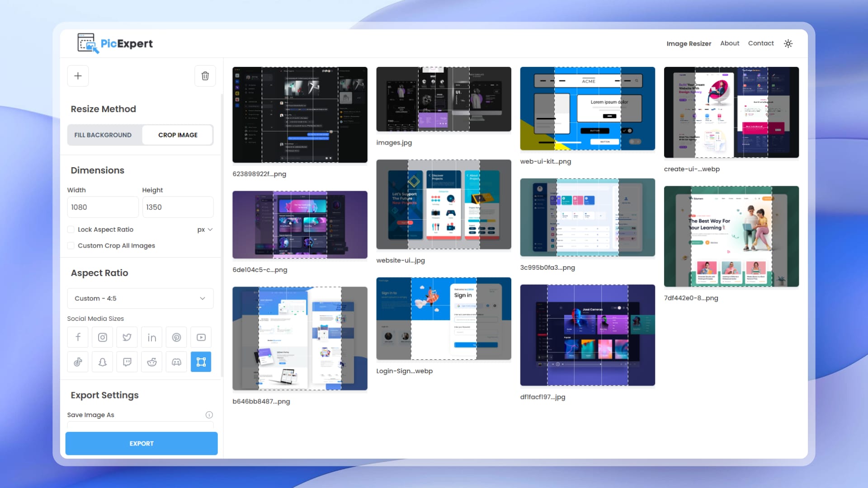Select the Pinterest social media icon
This screenshot has height=488, width=868.
(x=176, y=337)
